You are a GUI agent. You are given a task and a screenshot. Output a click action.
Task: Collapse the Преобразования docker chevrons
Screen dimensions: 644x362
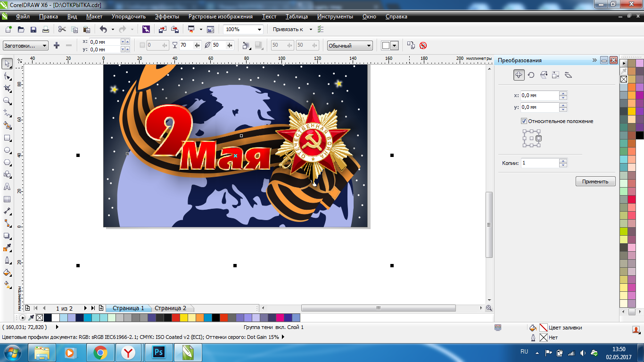click(x=595, y=60)
